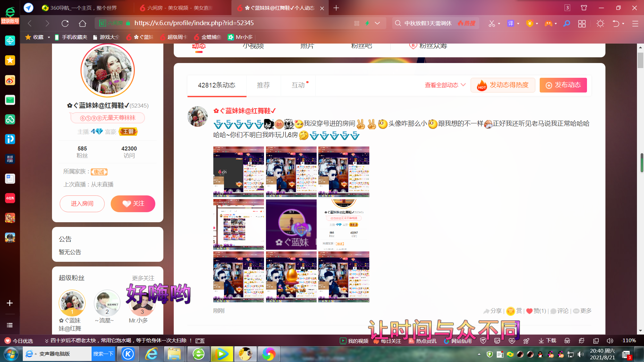
Task: Click the blue magnifier search icon
Action: click(x=567, y=23)
